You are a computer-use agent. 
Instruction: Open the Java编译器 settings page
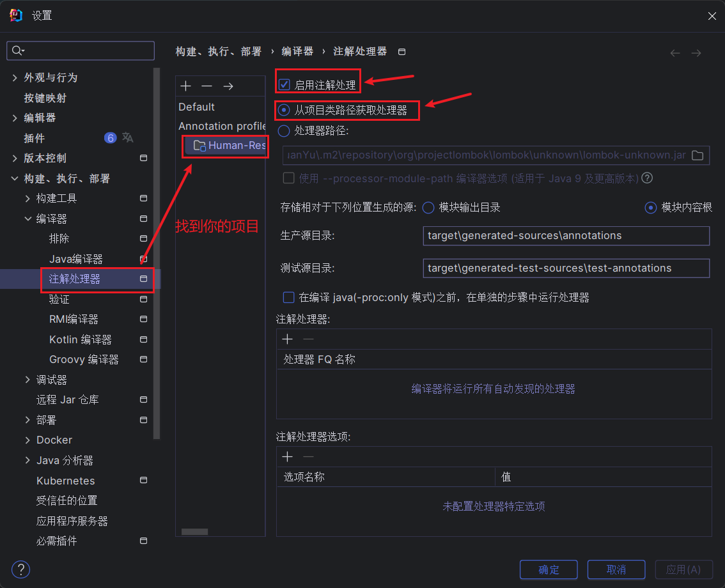75,259
